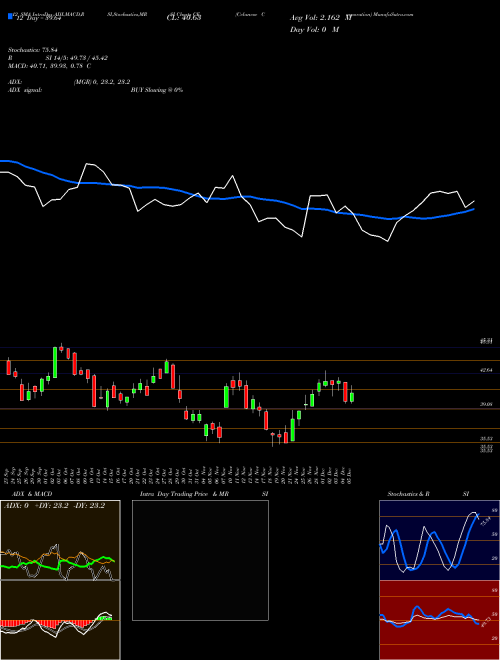Open the ADX line chart panel

60,540
